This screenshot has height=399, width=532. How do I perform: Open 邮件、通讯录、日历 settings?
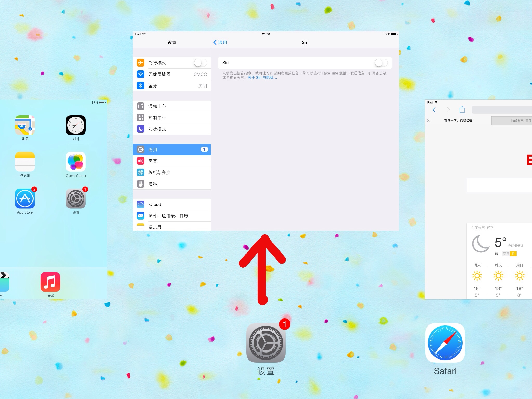172,216
